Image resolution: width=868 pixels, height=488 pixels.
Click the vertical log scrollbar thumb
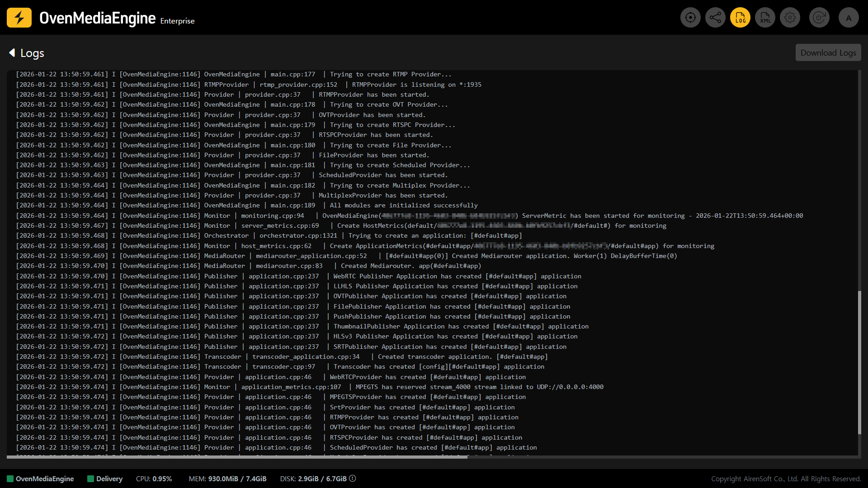tap(859, 361)
